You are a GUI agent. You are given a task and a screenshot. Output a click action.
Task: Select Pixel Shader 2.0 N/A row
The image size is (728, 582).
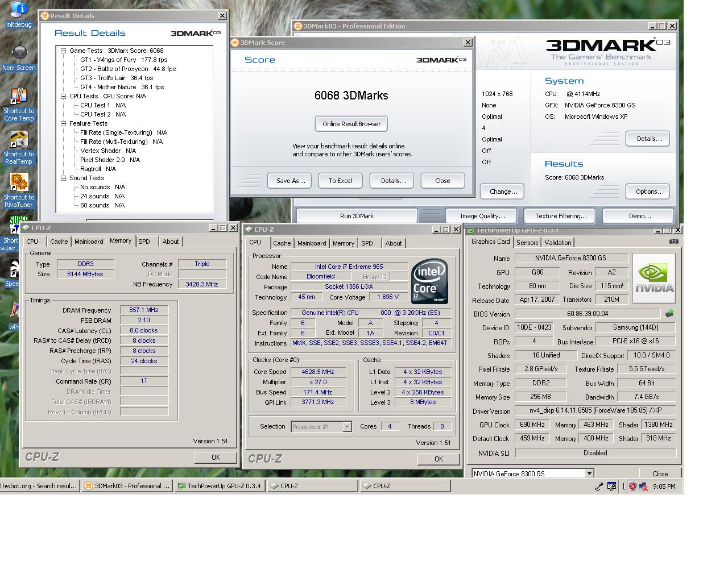[x=110, y=160]
